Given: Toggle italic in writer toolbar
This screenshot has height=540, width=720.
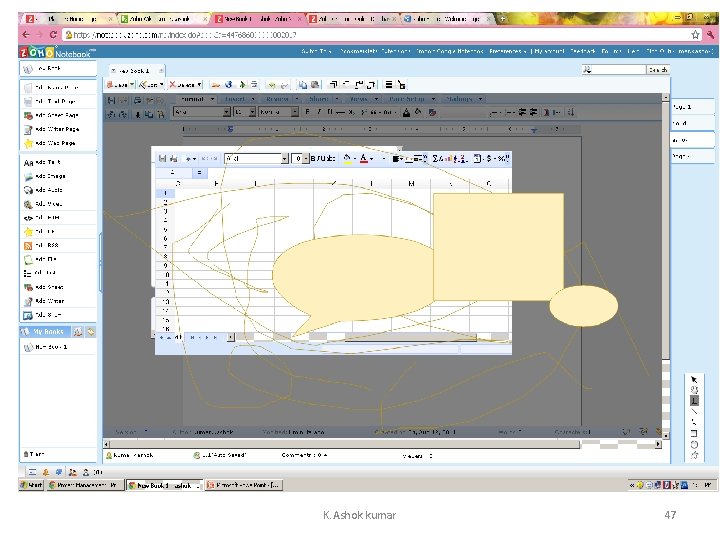Looking at the screenshot, I should 319,112.
